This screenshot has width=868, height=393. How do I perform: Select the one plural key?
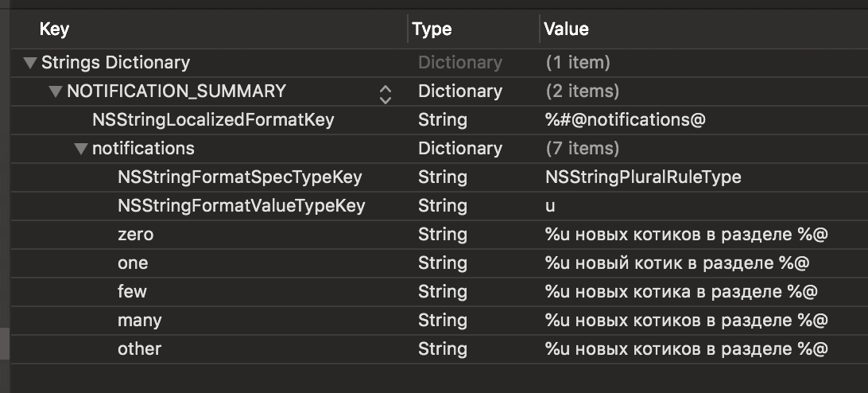coord(133,263)
